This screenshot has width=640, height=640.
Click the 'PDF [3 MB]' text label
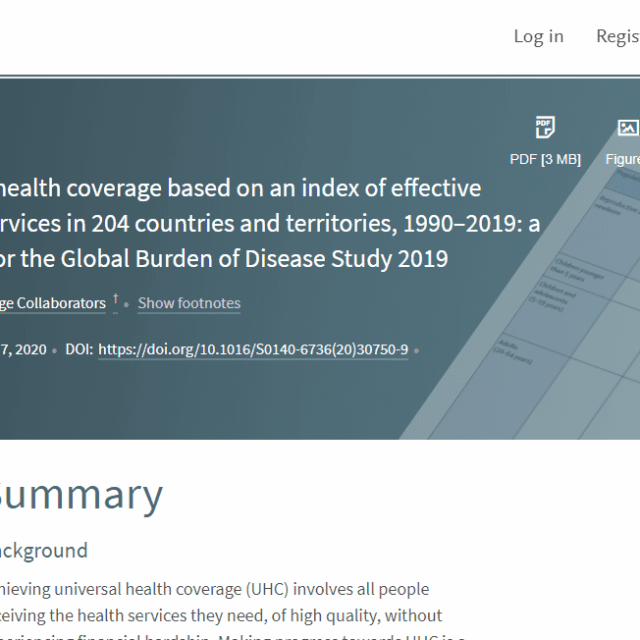point(545,159)
